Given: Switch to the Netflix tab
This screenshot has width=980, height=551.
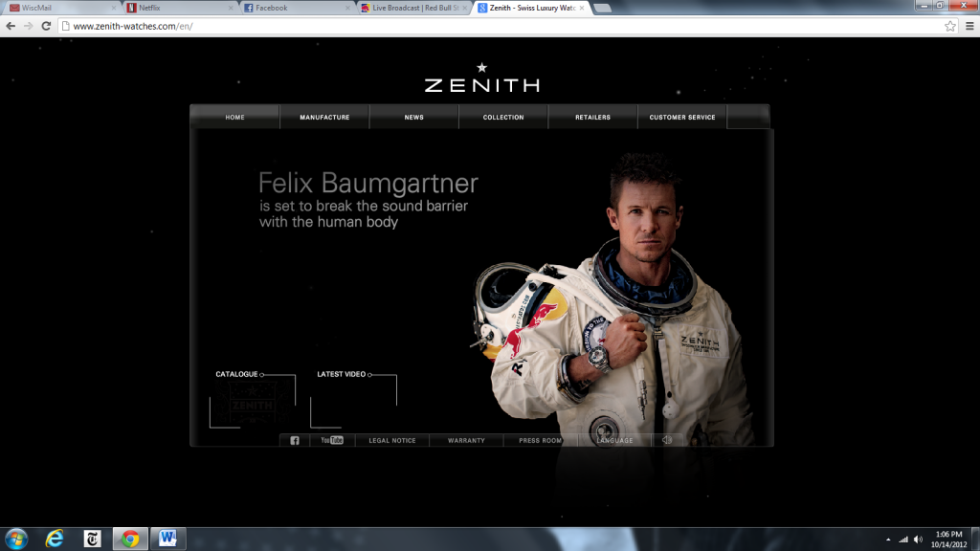Looking at the screenshot, I should point(179,8).
